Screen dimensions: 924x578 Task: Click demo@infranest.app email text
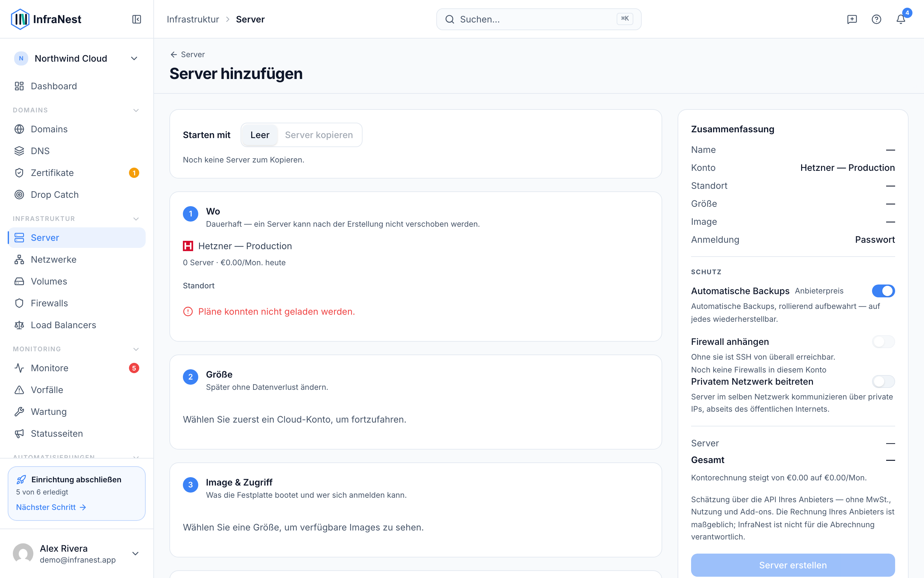coord(78,560)
